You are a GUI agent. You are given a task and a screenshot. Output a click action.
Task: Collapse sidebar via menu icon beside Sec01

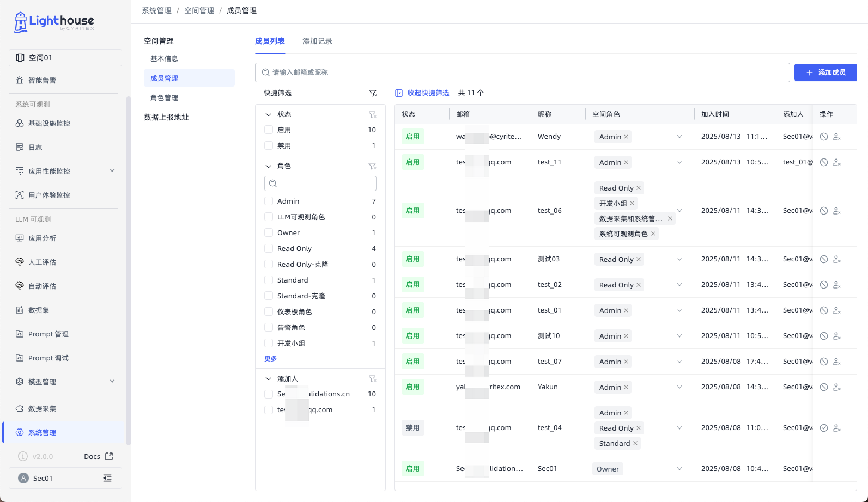(107, 478)
